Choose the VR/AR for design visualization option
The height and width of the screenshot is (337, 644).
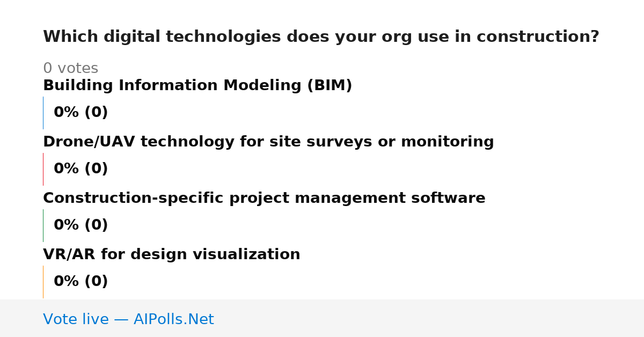(172, 255)
